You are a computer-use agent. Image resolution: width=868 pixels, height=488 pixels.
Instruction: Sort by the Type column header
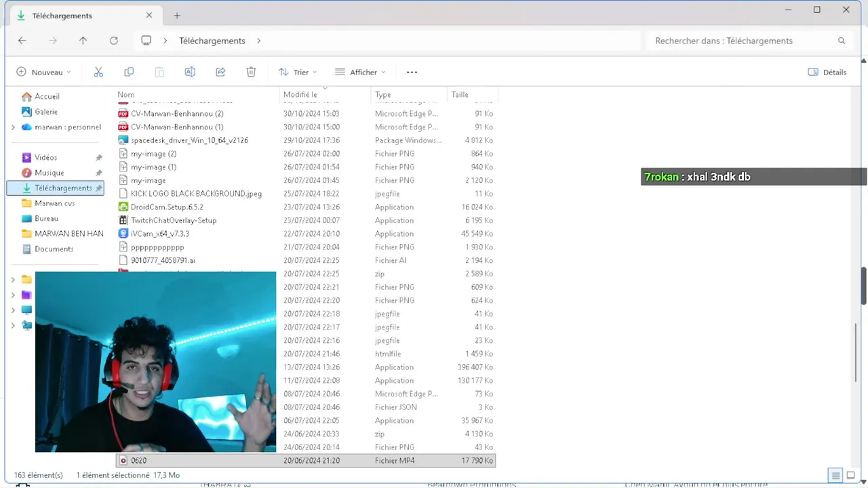pos(383,95)
